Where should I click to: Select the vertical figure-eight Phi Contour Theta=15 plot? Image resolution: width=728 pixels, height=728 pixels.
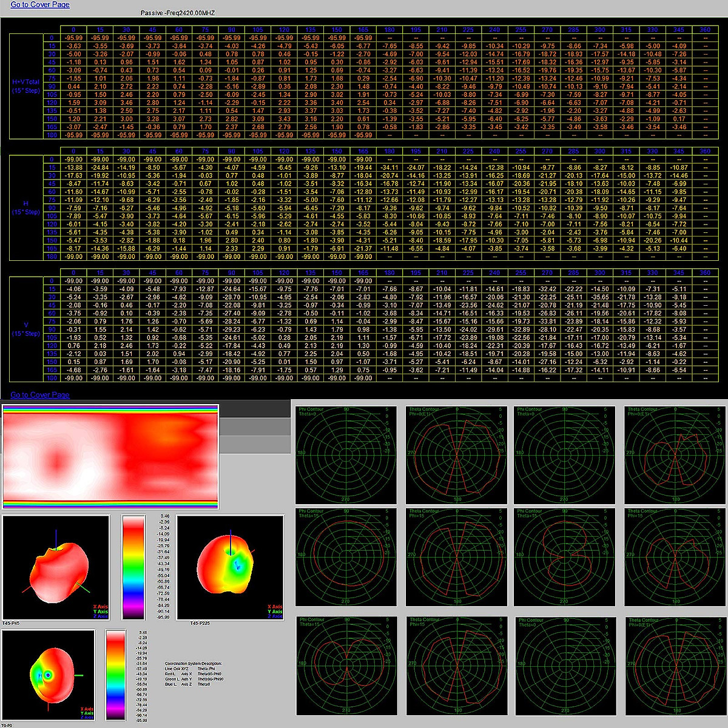pyautogui.click(x=564, y=556)
